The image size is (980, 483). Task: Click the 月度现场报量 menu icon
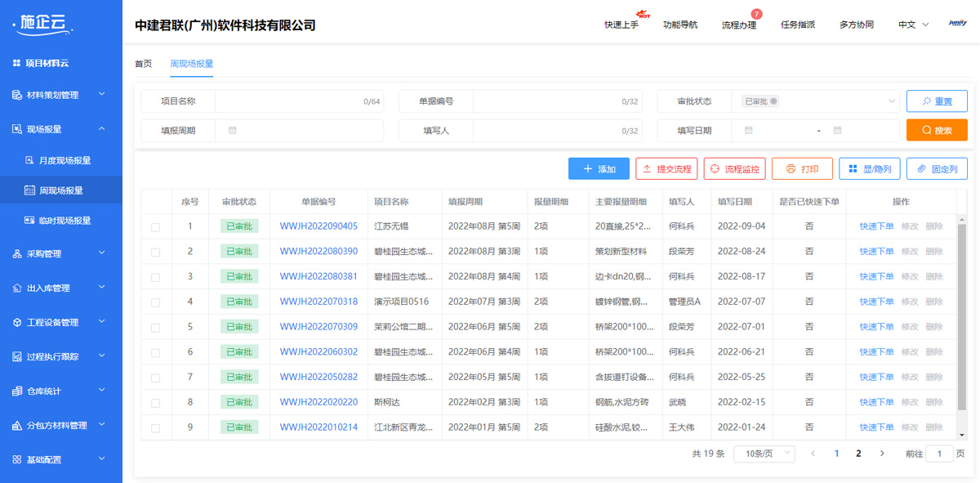30,160
